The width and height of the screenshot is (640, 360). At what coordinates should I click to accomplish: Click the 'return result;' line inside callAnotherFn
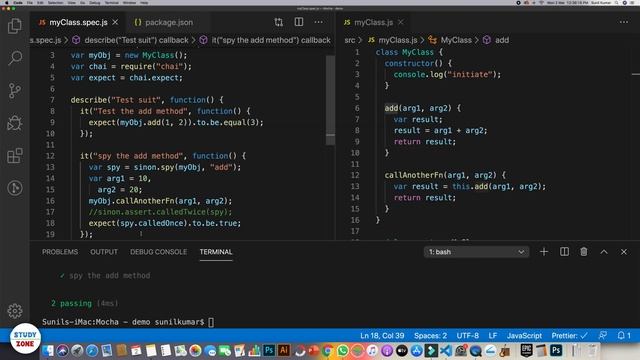coord(424,198)
